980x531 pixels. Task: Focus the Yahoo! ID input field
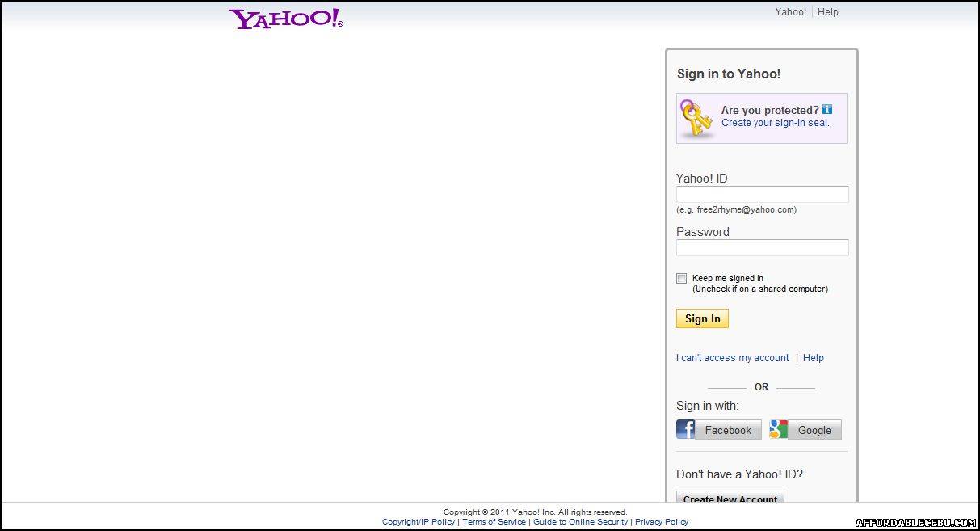pos(763,194)
